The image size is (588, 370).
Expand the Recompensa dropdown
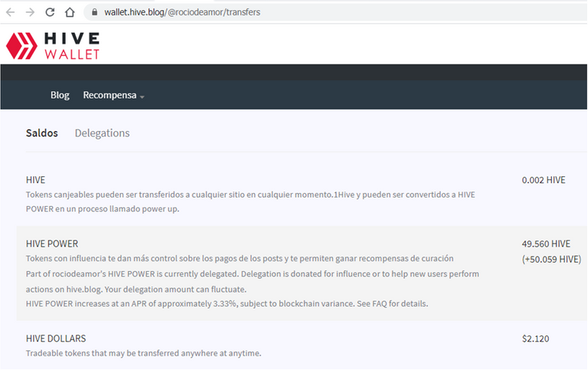coord(113,95)
